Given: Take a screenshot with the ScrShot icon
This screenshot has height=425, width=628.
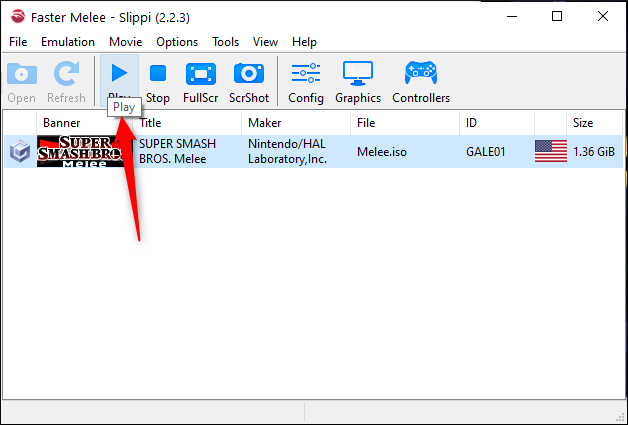Looking at the screenshot, I should pos(249,73).
